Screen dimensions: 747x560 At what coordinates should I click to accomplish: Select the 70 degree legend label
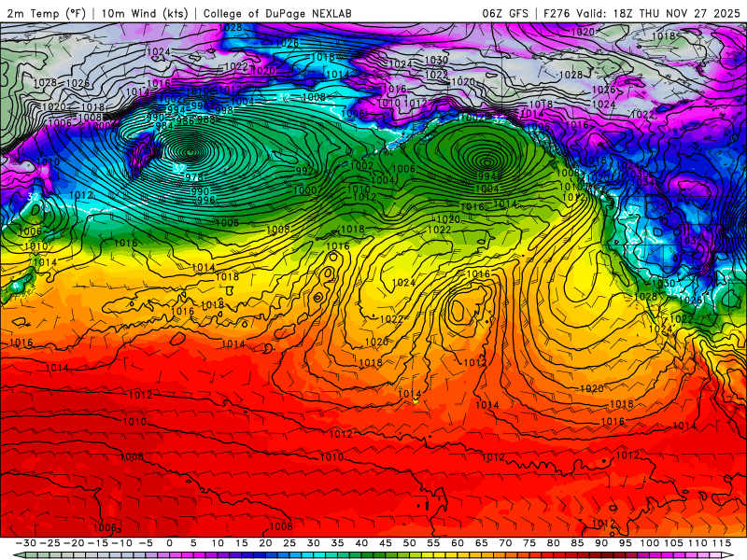[505, 543]
